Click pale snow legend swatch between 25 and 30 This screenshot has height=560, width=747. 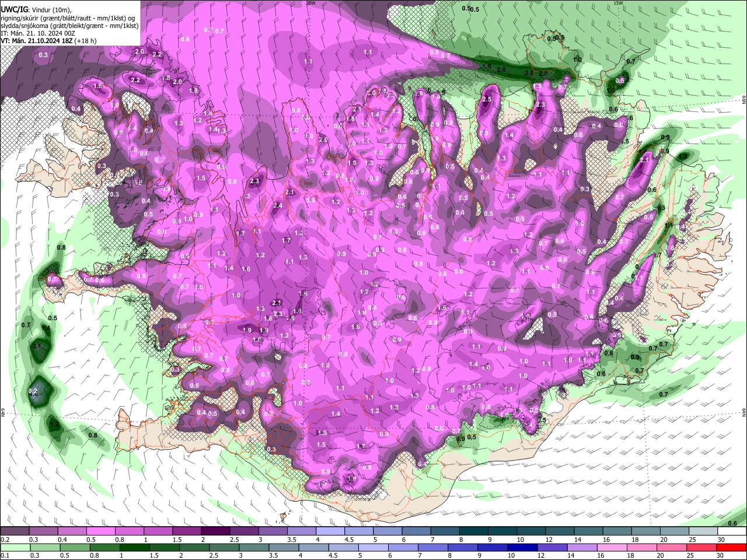pyautogui.click(x=703, y=531)
